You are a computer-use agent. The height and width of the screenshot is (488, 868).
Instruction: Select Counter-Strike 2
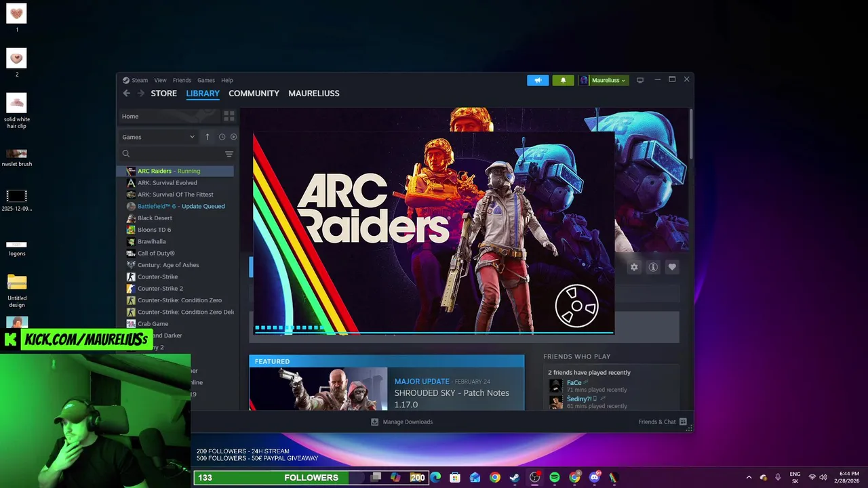176,289
